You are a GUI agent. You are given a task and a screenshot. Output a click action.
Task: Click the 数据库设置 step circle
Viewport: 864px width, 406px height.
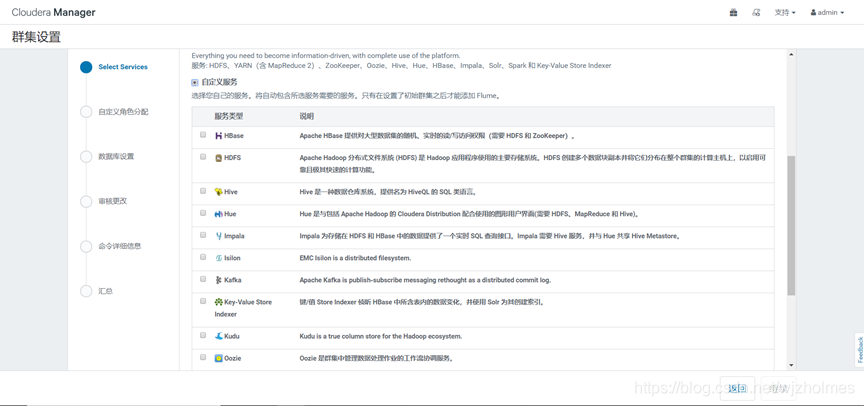[85, 156]
